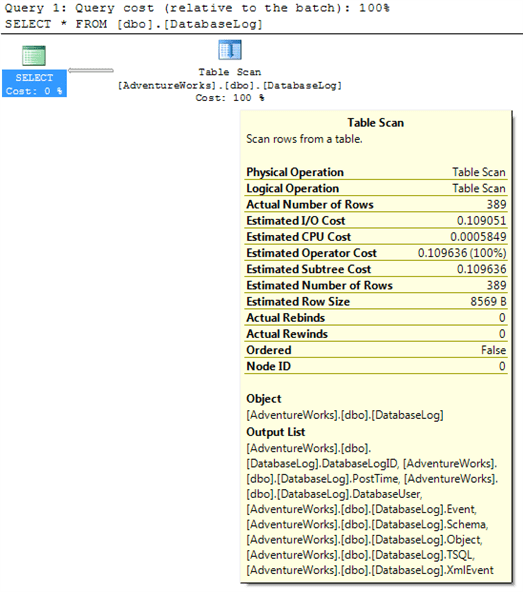
Task: Click the [DatabaseLog].XmlEvent output column line
Action: pyautogui.click(x=370, y=570)
